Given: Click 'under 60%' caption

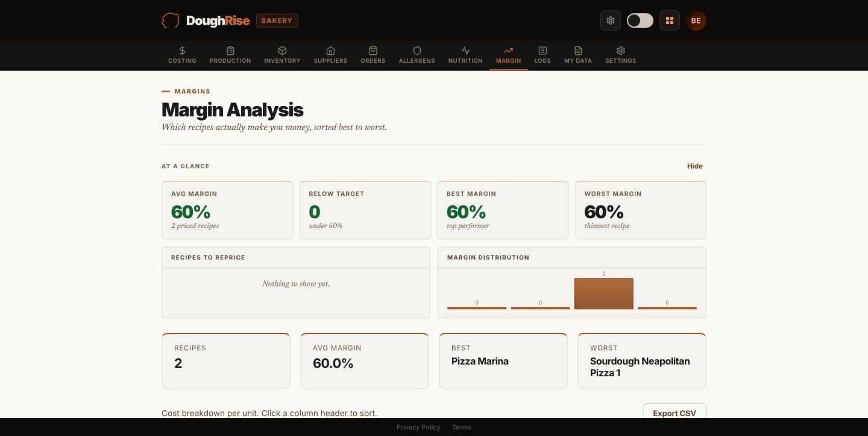Looking at the screenshot, I should (325, 226).
